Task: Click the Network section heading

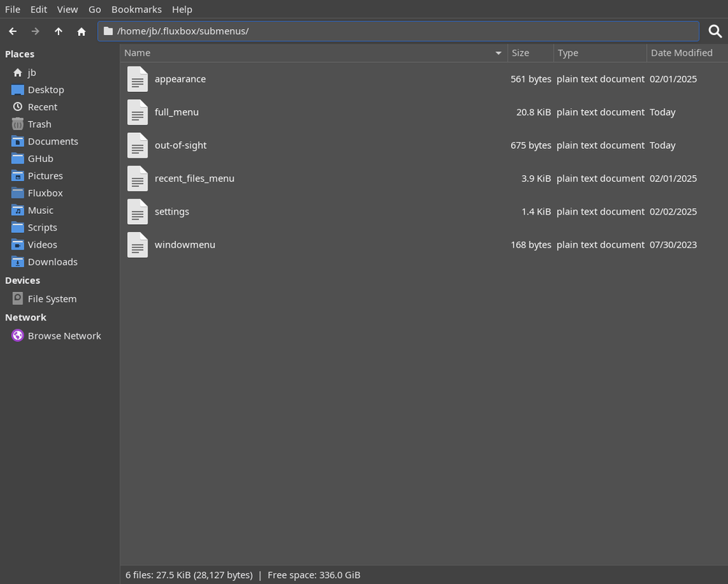Action: pyautogui.click(x=26, y=318)
